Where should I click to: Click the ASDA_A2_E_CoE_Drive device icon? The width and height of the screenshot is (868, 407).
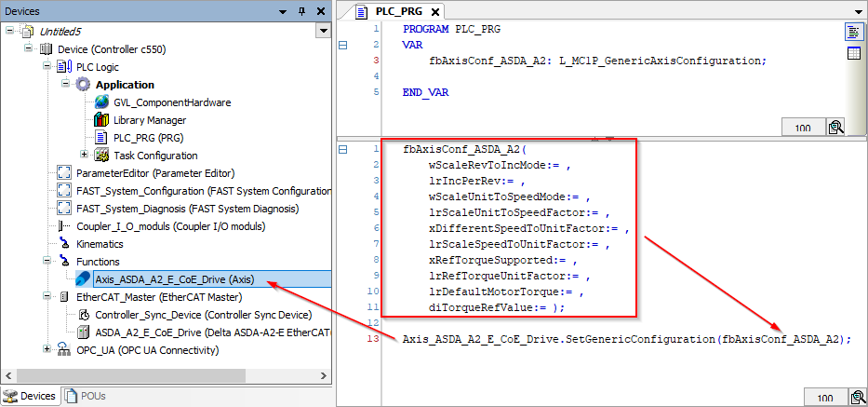84,332
